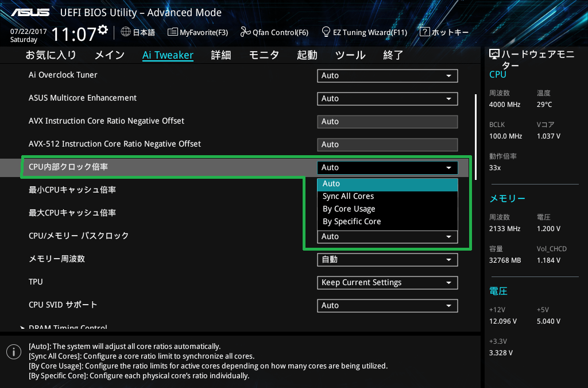Click the メモリー周波数 row label
This screenshot has height=388, width=588.
tap(57, 259)
